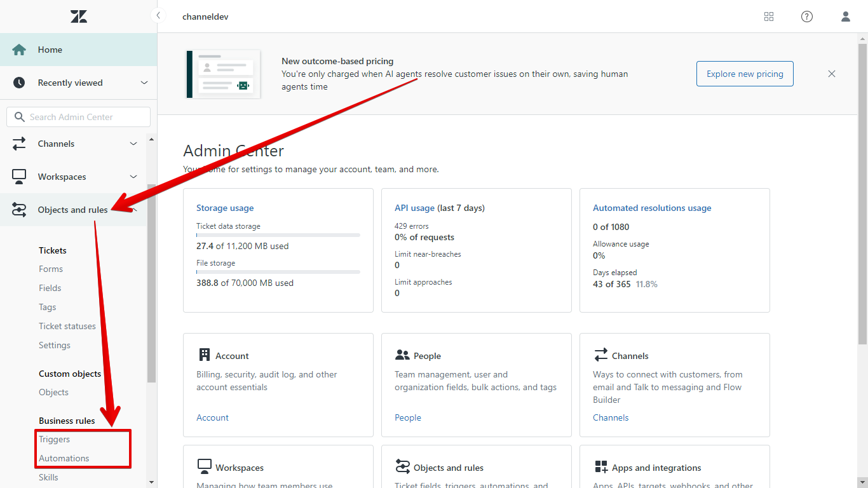868x488 pixels.
Task: Click the Recently viewed clock icon
Action: click(x=19, y=83)
